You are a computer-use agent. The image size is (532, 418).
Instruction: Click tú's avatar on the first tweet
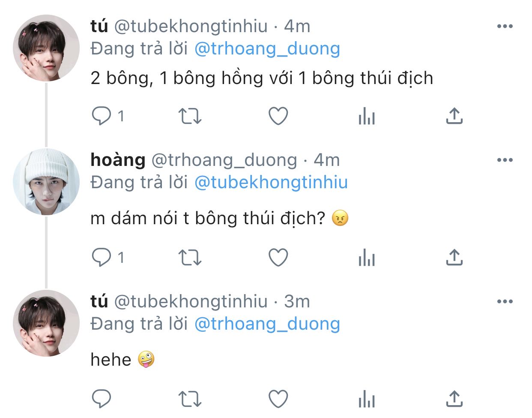(46, 48)
